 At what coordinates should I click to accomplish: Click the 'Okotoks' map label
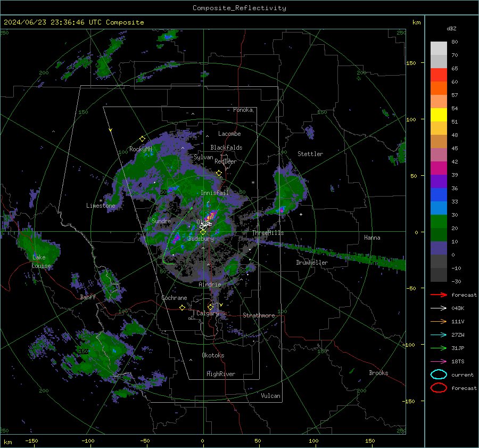213,355
